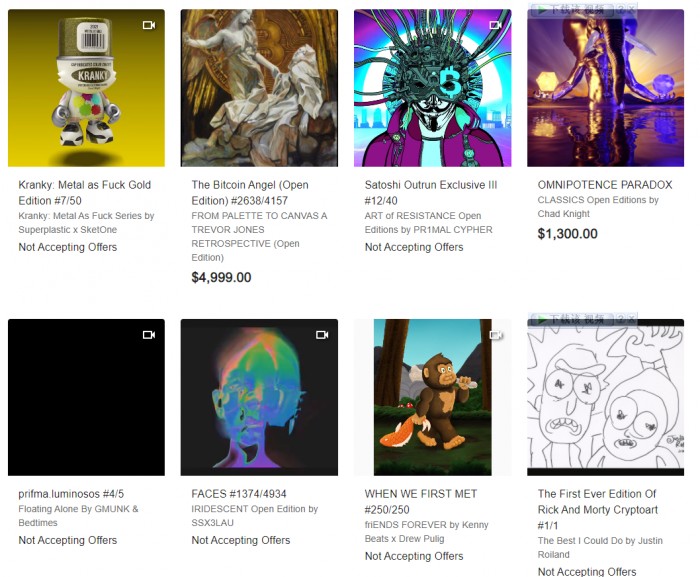Click download video button above Rick and Morty
Screen dimensions: 700x577
tap(571, 319)
